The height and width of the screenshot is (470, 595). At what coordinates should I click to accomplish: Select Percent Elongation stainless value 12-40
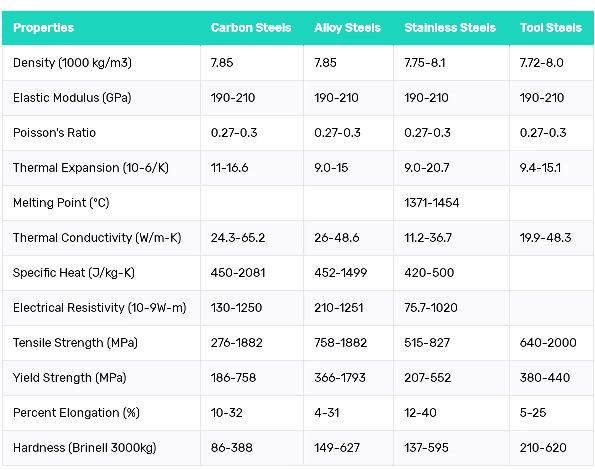pos(420,413)
